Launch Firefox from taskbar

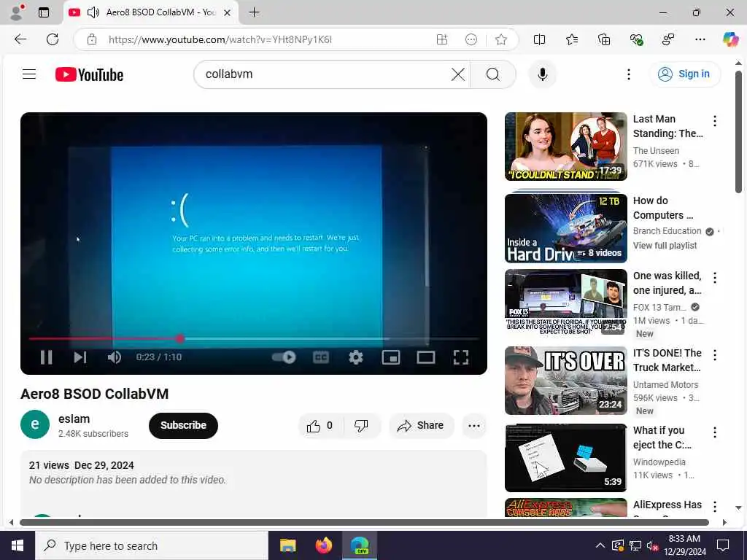pos(324,545)
